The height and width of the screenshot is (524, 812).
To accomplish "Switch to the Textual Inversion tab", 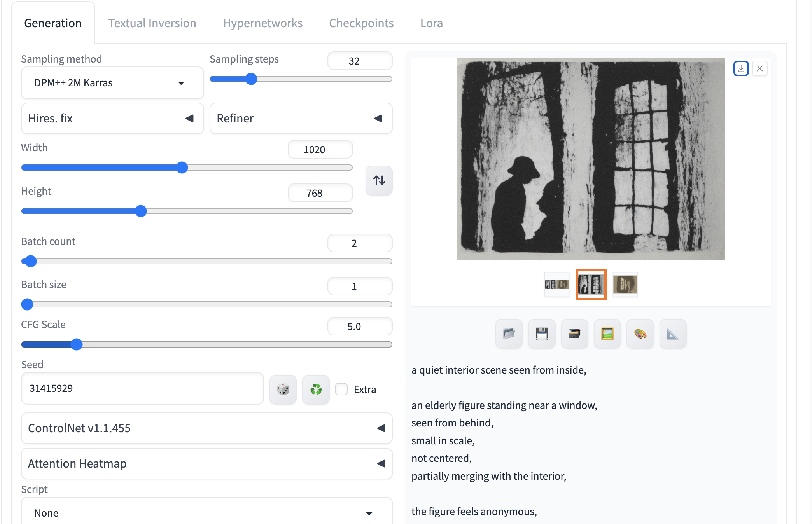I will [x=152, y=23].
